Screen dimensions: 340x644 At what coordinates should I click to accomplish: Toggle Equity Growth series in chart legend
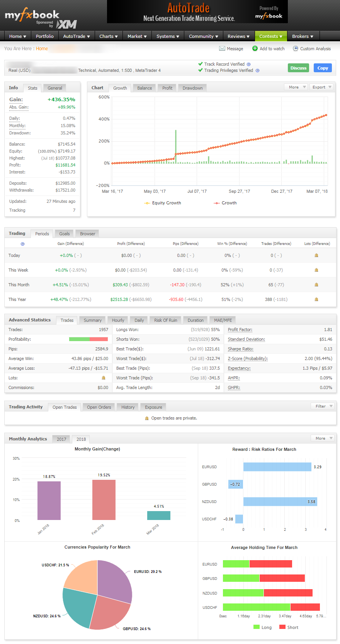click(x=163, y=203)
